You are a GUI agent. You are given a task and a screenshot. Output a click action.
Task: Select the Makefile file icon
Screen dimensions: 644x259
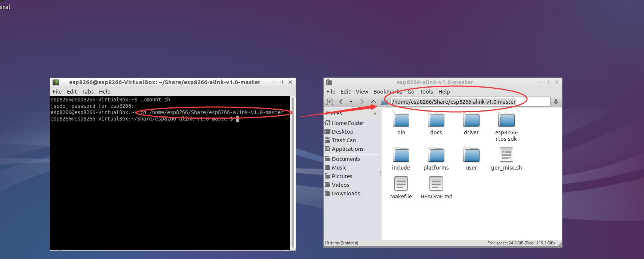(401, 184)
